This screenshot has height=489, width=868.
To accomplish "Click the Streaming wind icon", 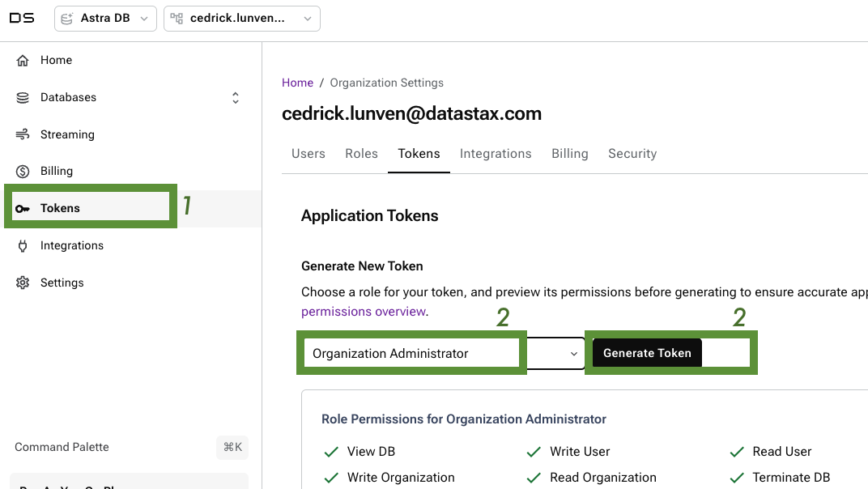I will point(23,134).
